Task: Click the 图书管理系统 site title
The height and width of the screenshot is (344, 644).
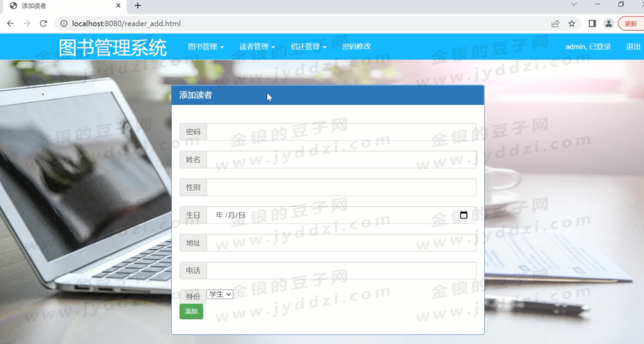Action: pyautogui.click(x=113, y=48)
